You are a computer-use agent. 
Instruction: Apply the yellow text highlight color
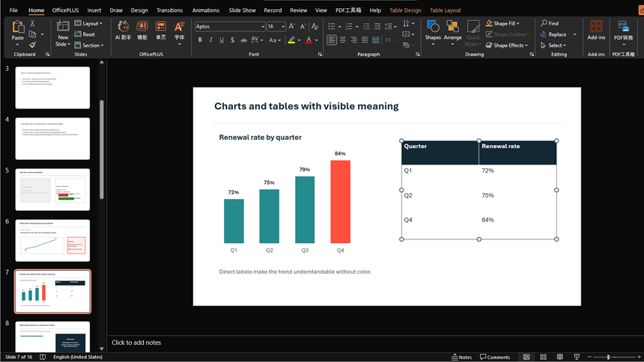click(x=291, y=40)
